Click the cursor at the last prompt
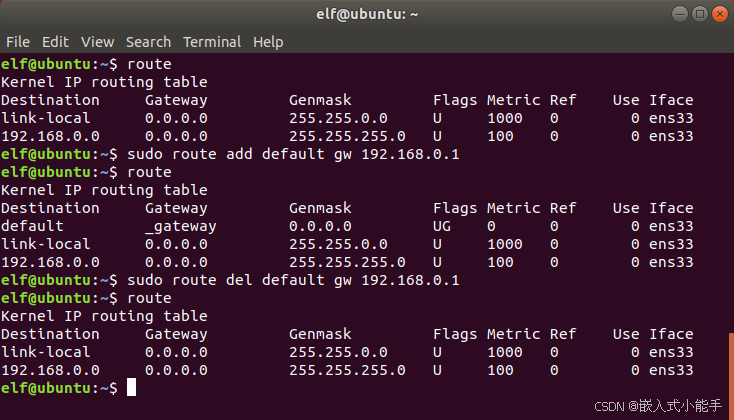Viewport: 734px width, 420px height. coord(132,388)
